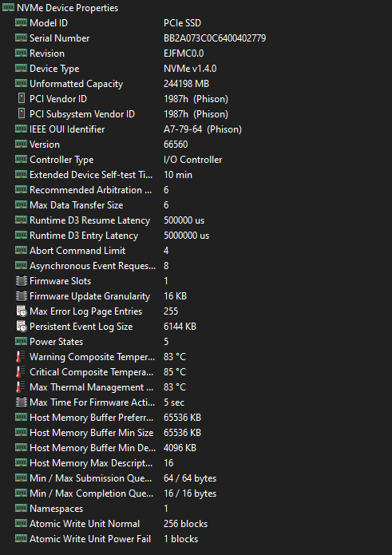The width and height of the screenshot is (392, 555).
Task: Click the PCI Subsystem Vendor ID icon
Action: pos(22,113)
